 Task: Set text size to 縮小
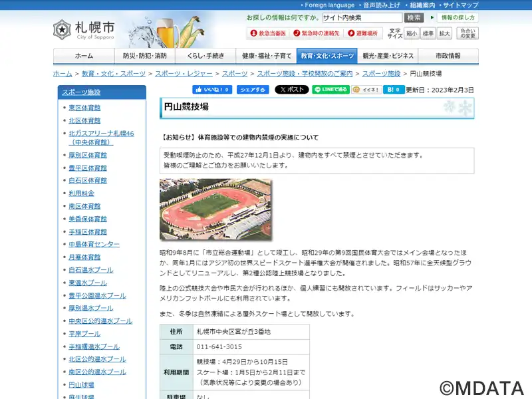tap(411, 33)
